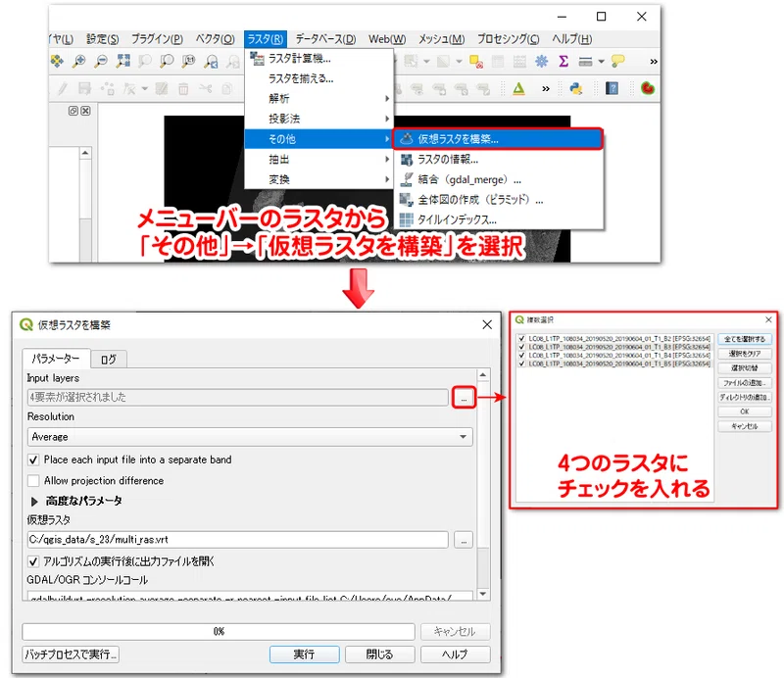Click 選択をクリア button

745,354
